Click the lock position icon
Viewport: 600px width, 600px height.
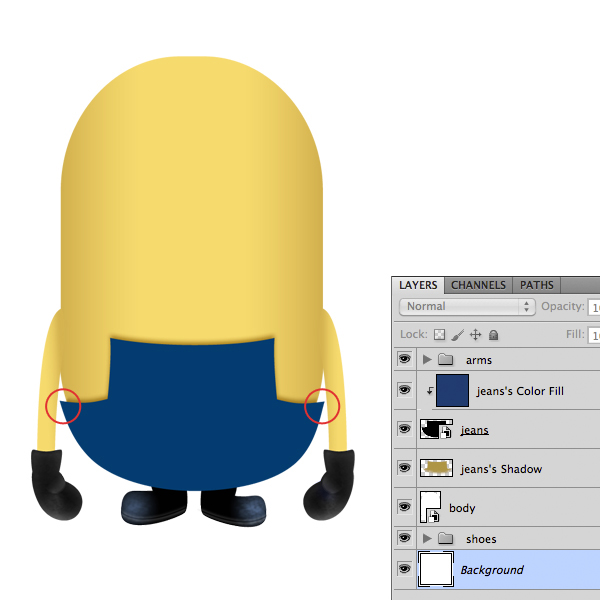tap(476, 335)
